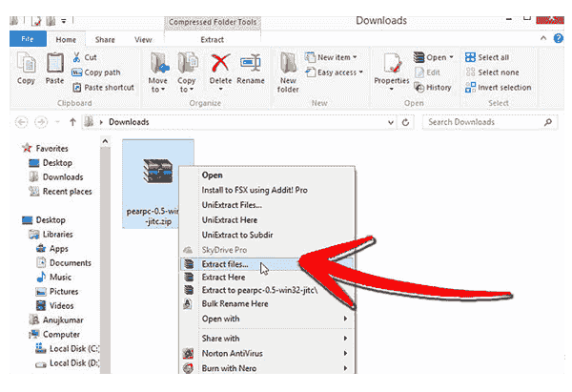Choose Copy path in the ribbon
Viewport: 572px width, 392px height.
(x=96, y=72)
